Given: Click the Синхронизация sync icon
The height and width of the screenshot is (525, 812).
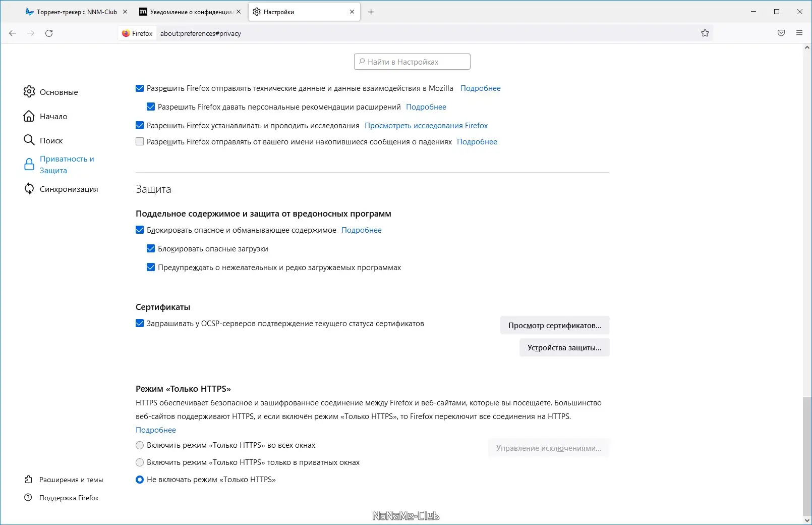Looking at the screenshot, I should coord(29,189).
